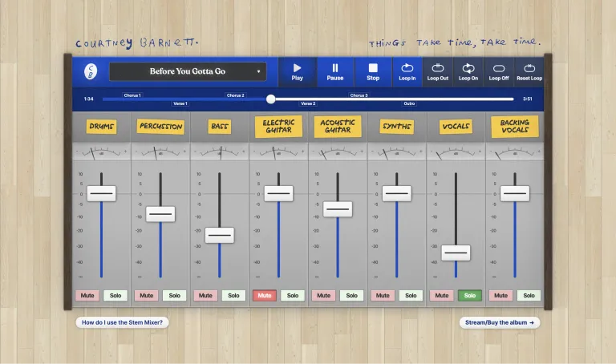Set the Loop In point
Image resolution: width=616 pixels, height=364 pixels.
(407, 72)
